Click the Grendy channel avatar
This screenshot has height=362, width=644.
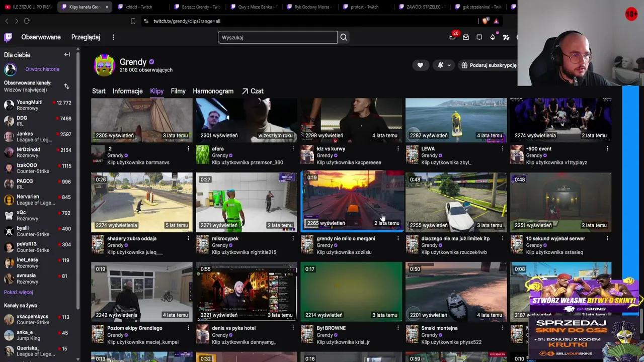click(x=104, y=65)
